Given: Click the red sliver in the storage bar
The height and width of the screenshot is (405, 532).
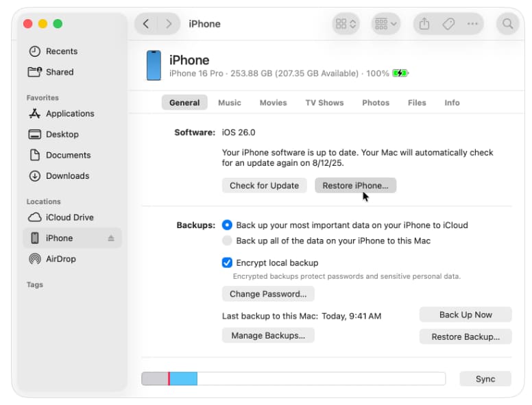Looking at the screenshot, I should 169,379.
